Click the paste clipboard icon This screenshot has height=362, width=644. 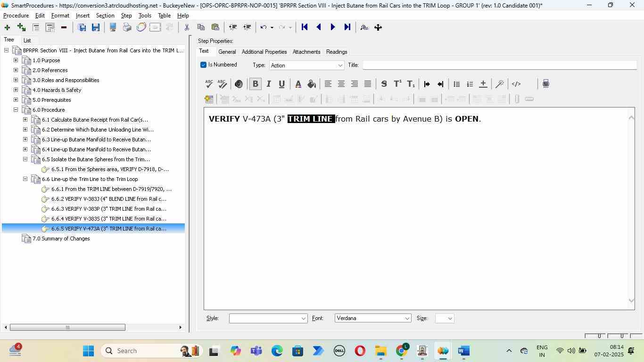click(x=215, y=27)
